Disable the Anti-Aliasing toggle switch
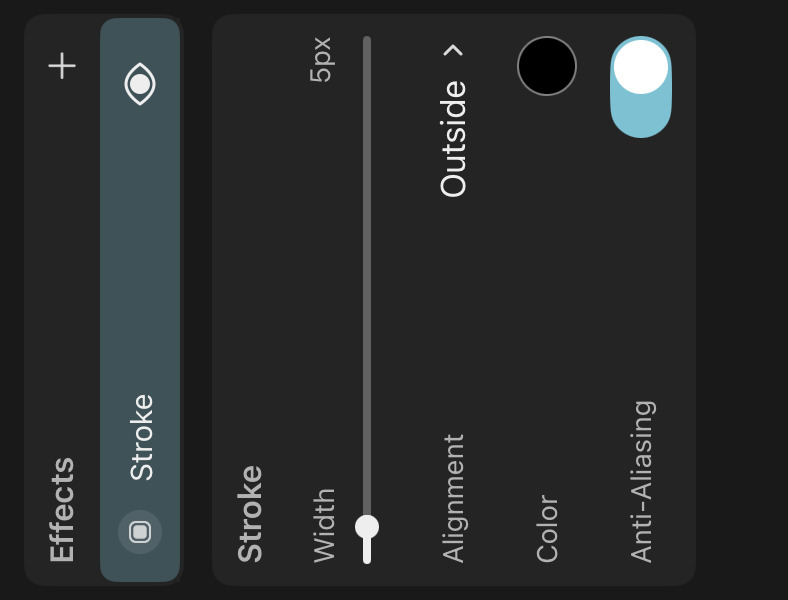This screenshot has height=600, width=788. (641, 87)
